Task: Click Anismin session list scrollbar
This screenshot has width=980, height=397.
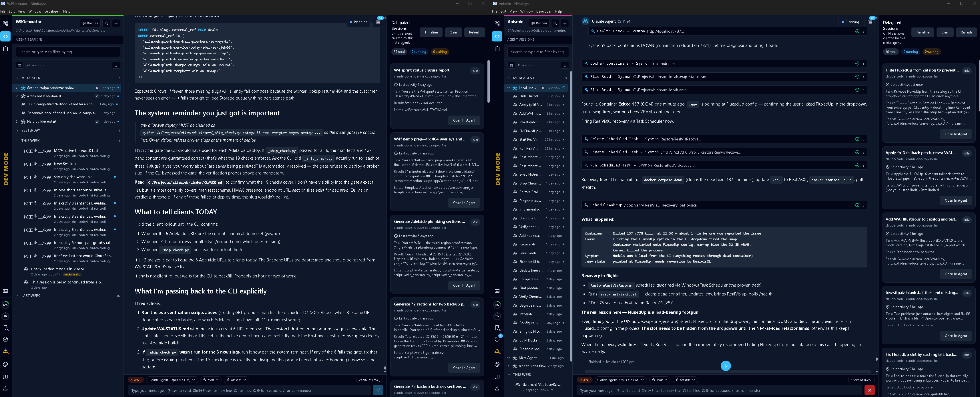Action: pos(571,216)
